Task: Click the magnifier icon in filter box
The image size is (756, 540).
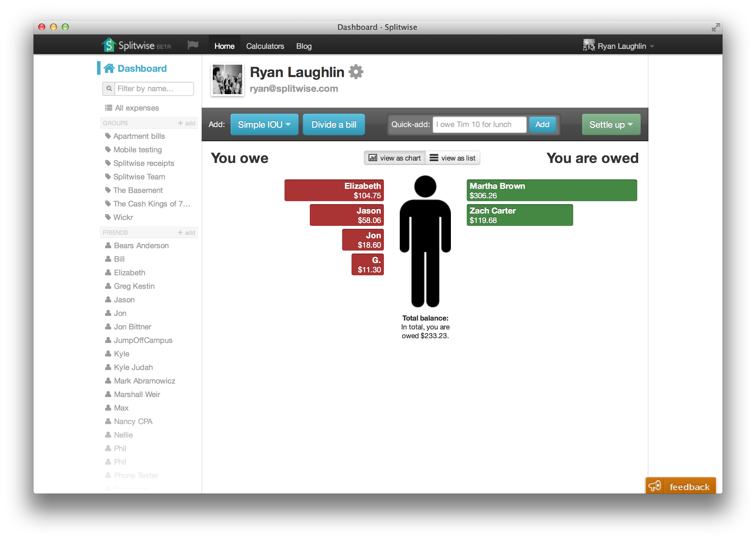Action: pos(109,89)
